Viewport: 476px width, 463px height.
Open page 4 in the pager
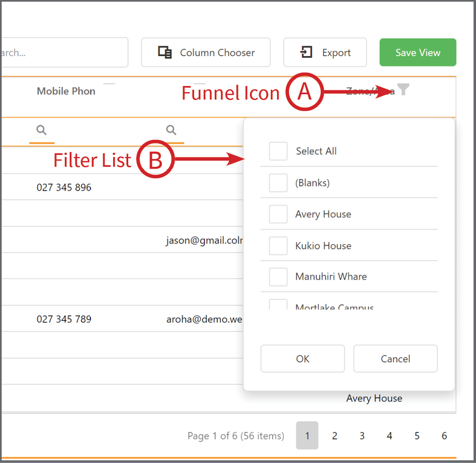(389, 436)
